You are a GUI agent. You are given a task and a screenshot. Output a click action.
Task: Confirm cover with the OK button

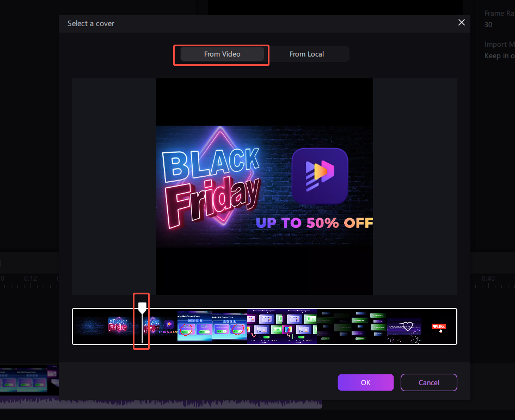click(365, 382)
